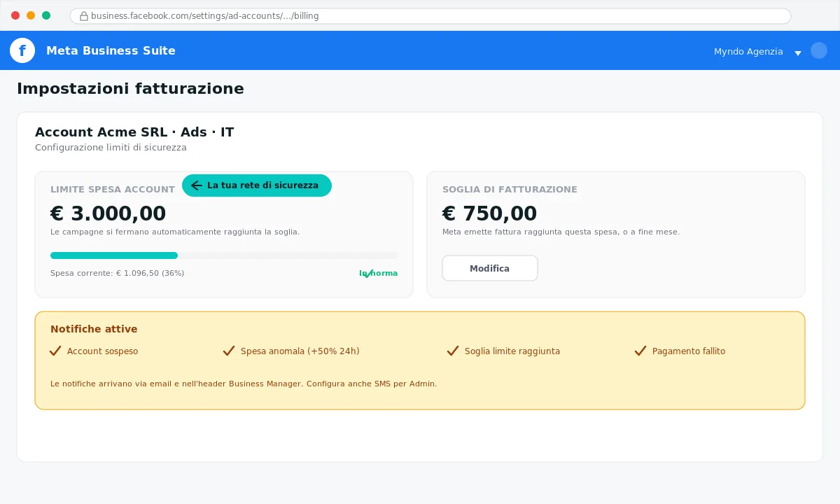Image resolution: width=840 pixels, height=504 pixels.
Task: Click the € 3.000,00 spending limit amount
Action: [x=108, y=213]
